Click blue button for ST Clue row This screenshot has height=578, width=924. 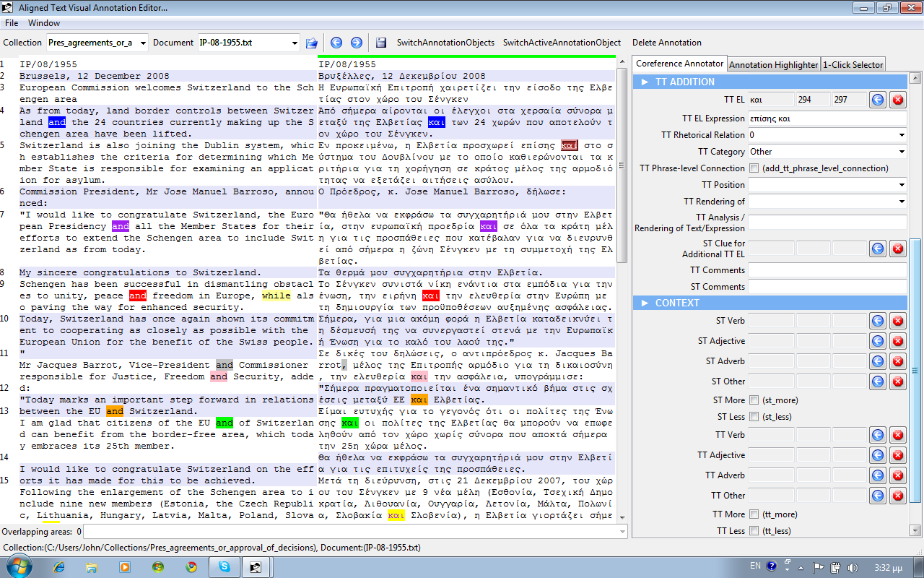[x=878, y=249]
